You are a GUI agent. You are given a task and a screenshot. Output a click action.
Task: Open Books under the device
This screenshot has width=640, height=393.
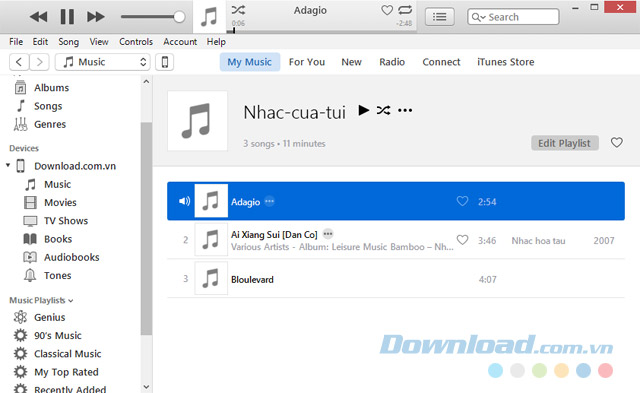click(58, 239)
